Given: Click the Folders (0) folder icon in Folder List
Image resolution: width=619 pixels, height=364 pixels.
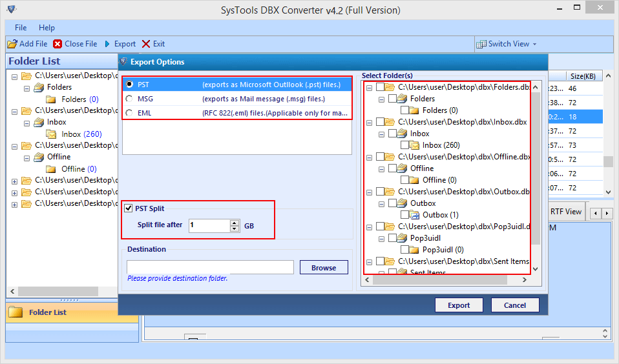Looking at the screenshot, I should pyautogui.click(x=51, y=99).
